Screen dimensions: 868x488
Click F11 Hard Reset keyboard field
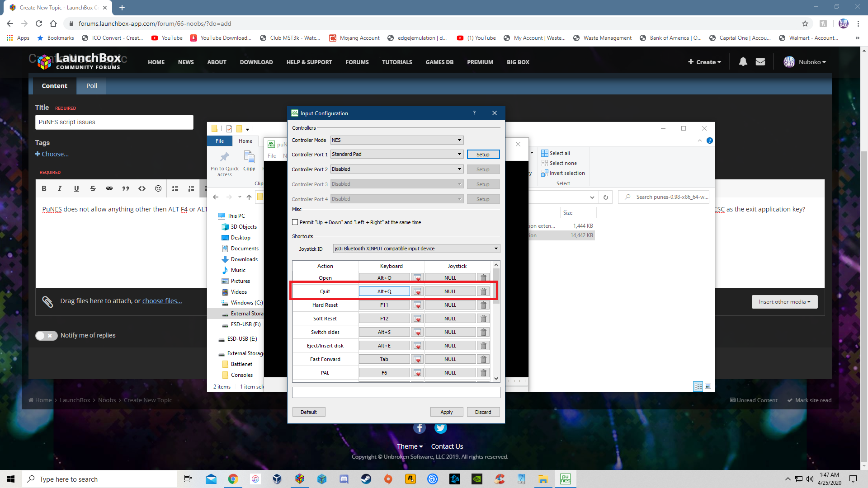point(384,305)
